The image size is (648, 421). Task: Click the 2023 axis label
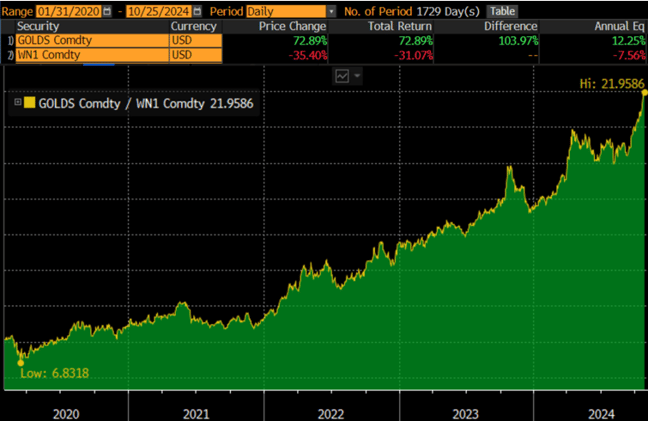coord(466,414)
